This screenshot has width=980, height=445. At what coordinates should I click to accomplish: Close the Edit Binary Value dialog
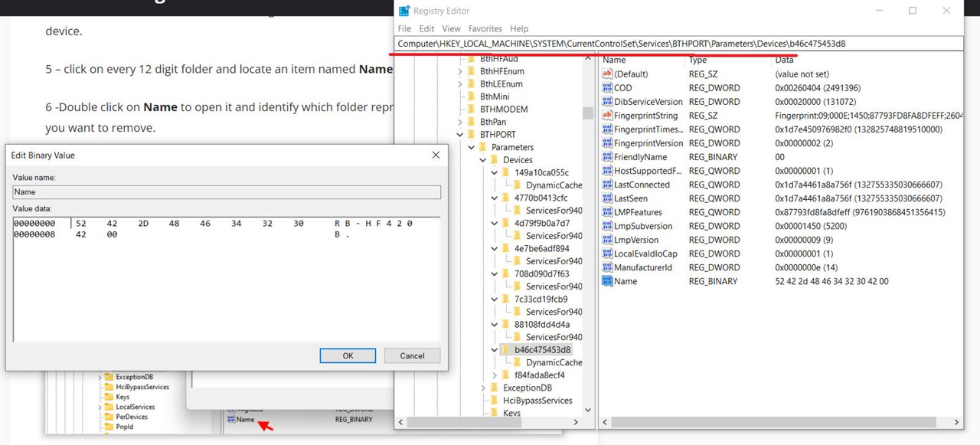436,155
